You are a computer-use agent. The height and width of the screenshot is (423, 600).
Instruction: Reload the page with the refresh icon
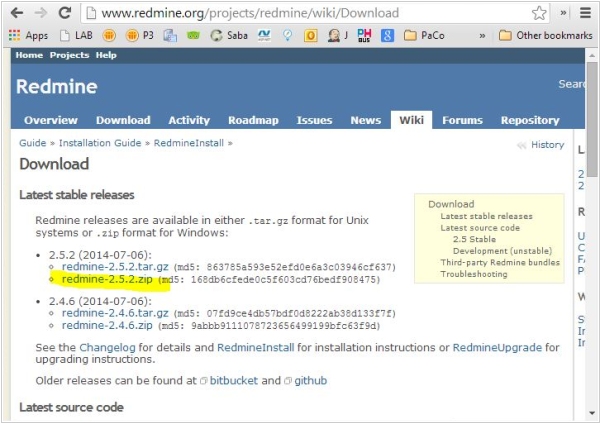click(x=65, y=13)
